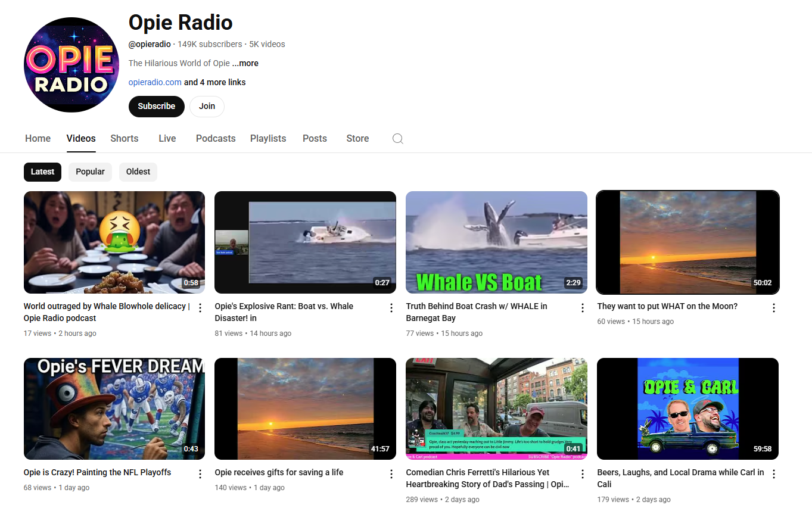Screen dimensions: 812x508
Task: Select the Latest sort chip
Action: click(42, 172)
